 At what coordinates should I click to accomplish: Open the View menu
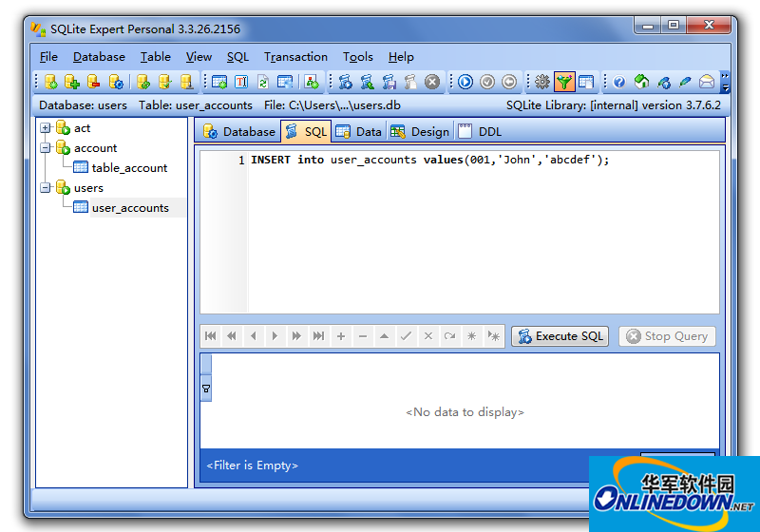(x=199, y=57)
